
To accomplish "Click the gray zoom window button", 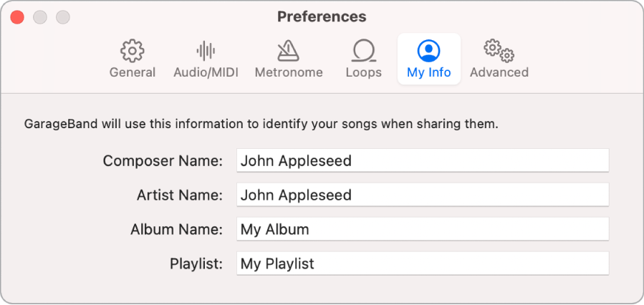I will (63, 16).
